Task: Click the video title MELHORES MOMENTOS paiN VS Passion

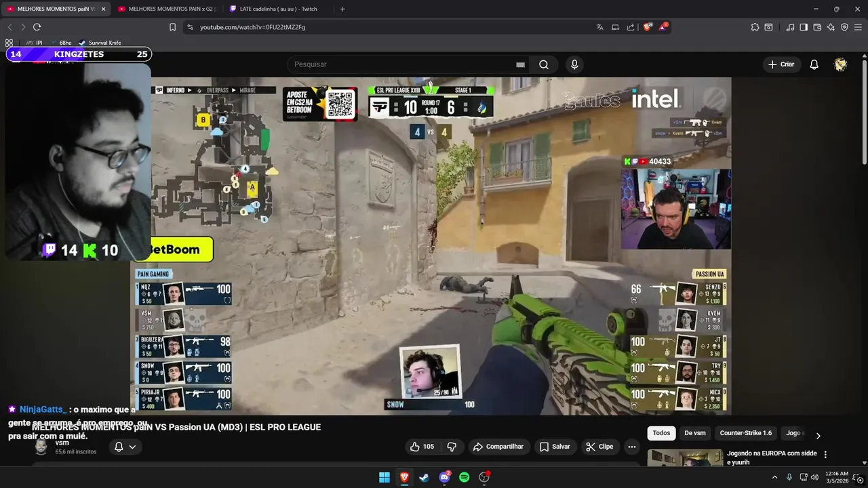Action: pos(176,427)
